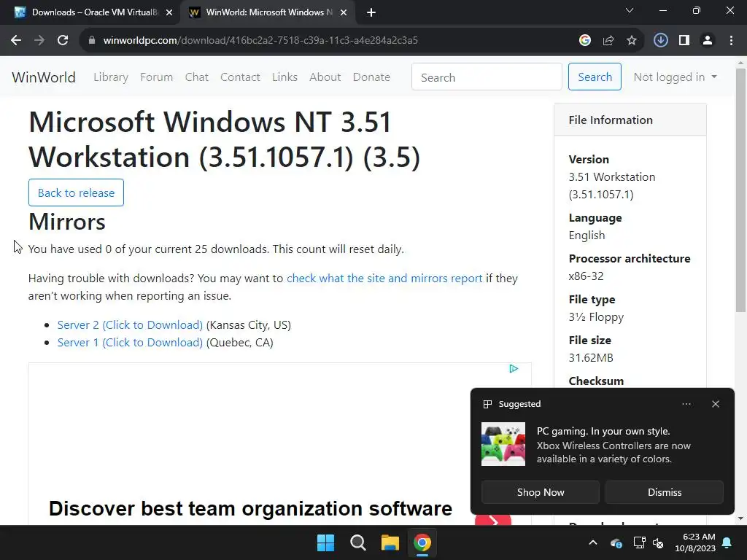Open the tab search chevron
Viewport: 747px width, 560px height.
(x=630, y=10)
